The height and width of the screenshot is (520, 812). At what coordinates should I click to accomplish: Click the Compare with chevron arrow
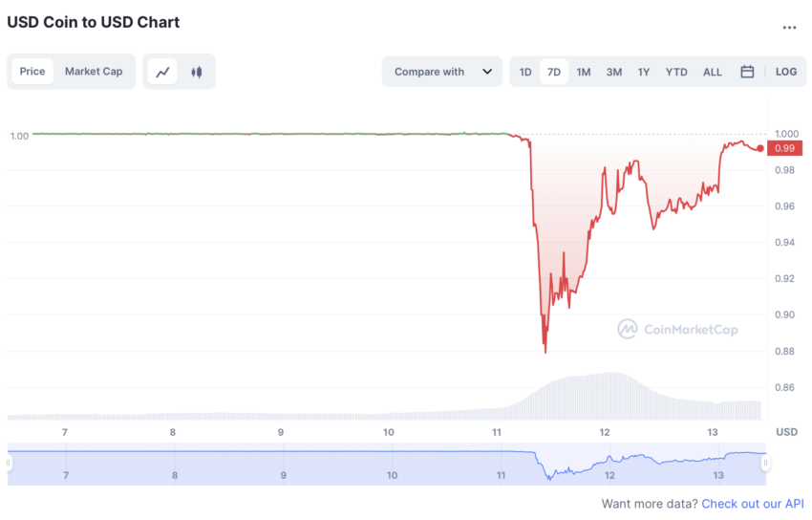coord(487,72)
